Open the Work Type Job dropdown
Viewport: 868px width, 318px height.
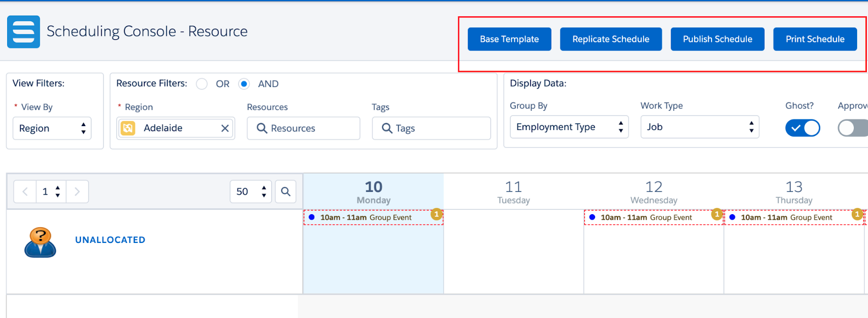[x=700, y=127]
